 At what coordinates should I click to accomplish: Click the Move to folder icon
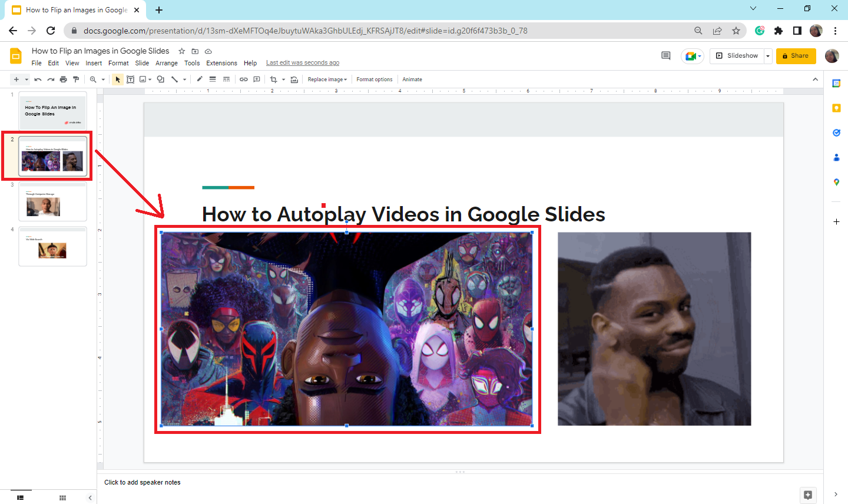[195, 51]
